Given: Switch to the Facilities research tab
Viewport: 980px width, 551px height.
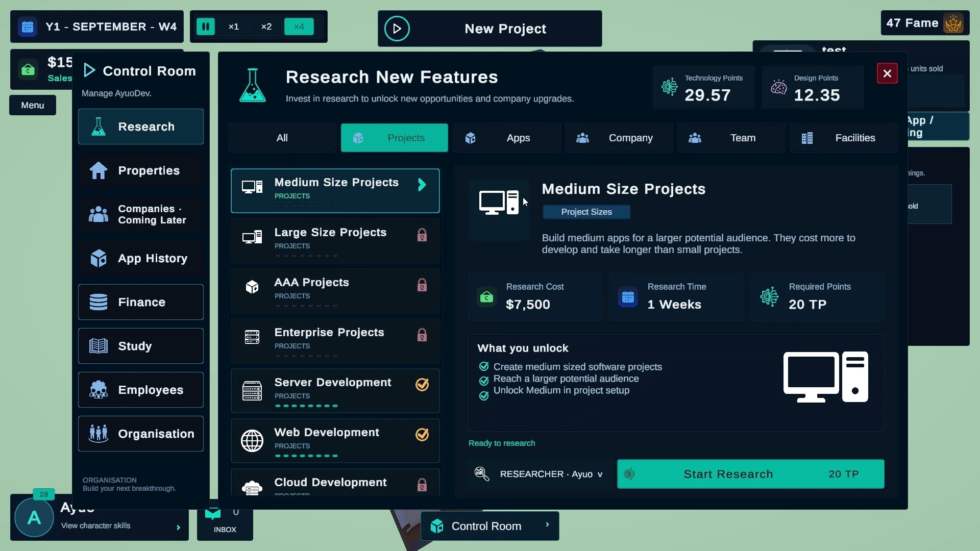Looking at the screenshot, I should (843, 138).
